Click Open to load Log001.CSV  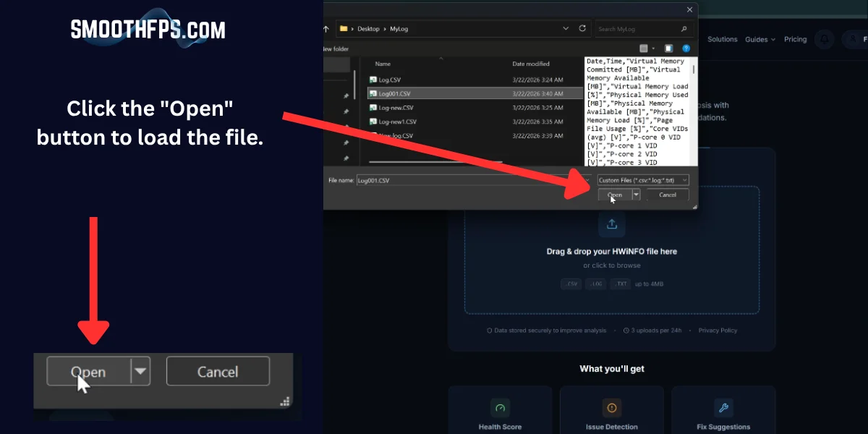pyautogui.click(x=615, y=194)
